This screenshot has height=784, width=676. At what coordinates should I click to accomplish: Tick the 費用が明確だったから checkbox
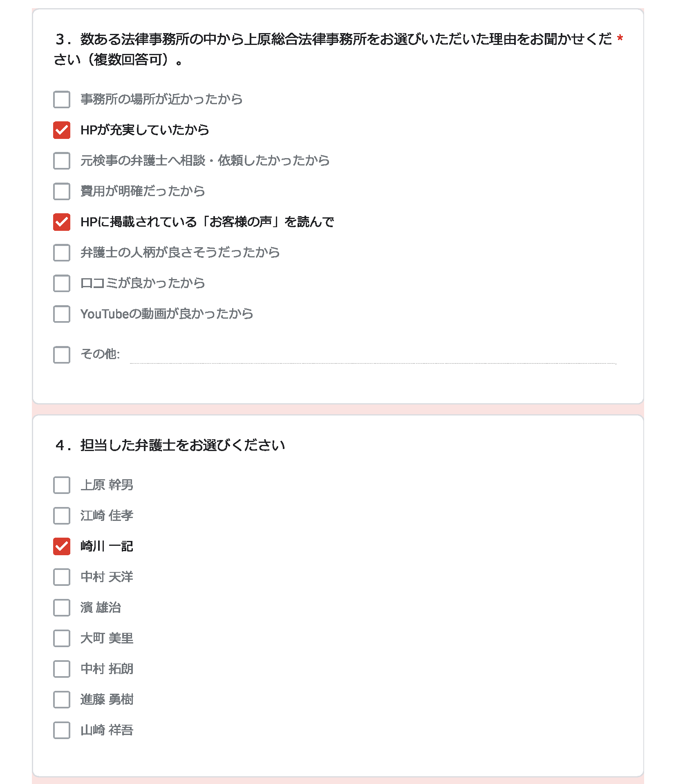pyautogui.click(x=62, y=191)
